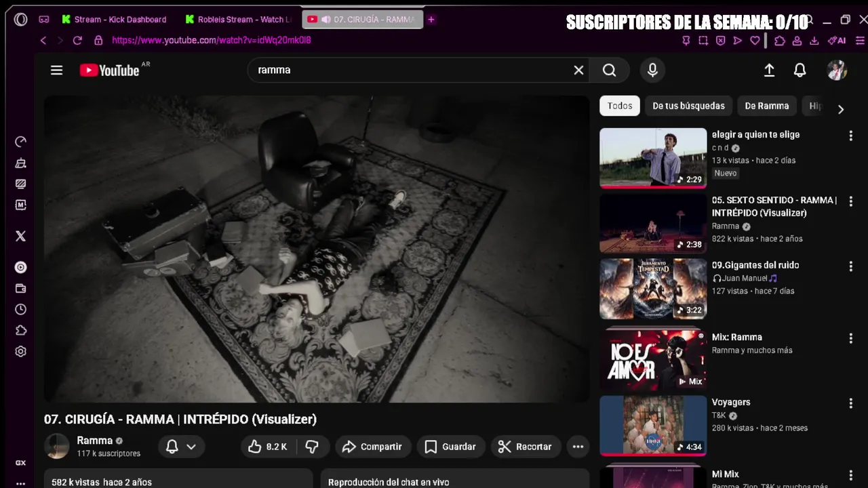Select the 'Todos' filter chip
Viewport: 868px width, 488px height.
[x=620, y=106]
